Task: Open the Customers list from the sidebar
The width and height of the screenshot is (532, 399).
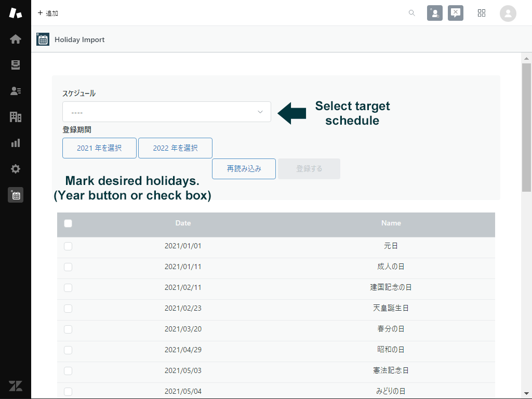Action: click(x=16, y=91)
